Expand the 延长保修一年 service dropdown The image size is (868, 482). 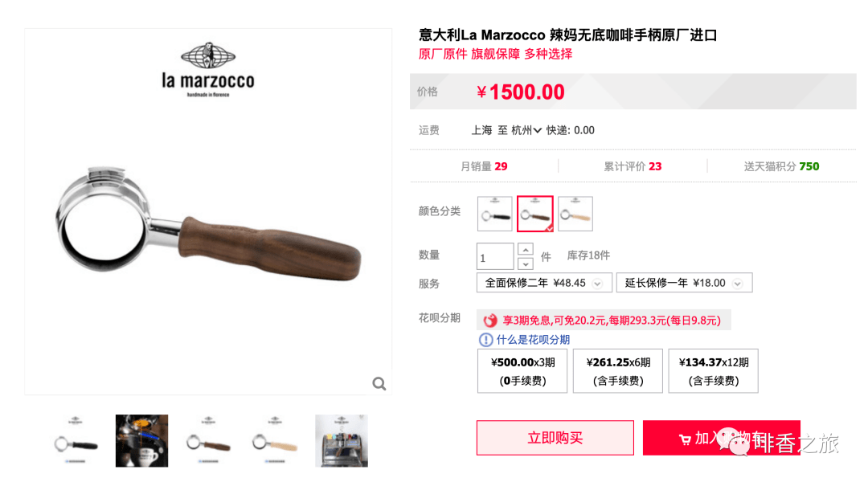[684, 283]
